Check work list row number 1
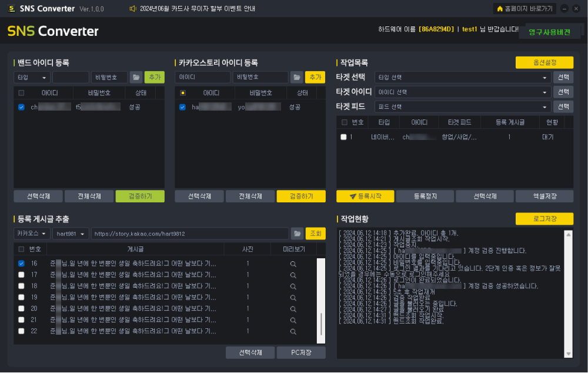Screen dimensions: 588x373 pos(343,137)
